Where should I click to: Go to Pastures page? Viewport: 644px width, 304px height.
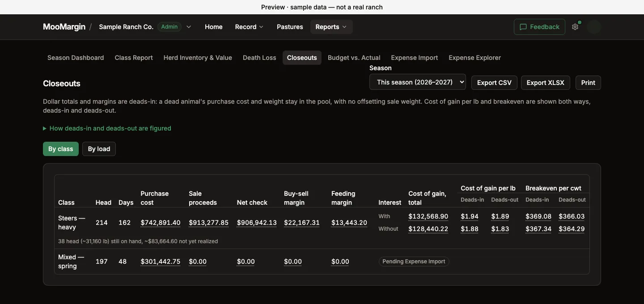[x=290, y=27]
